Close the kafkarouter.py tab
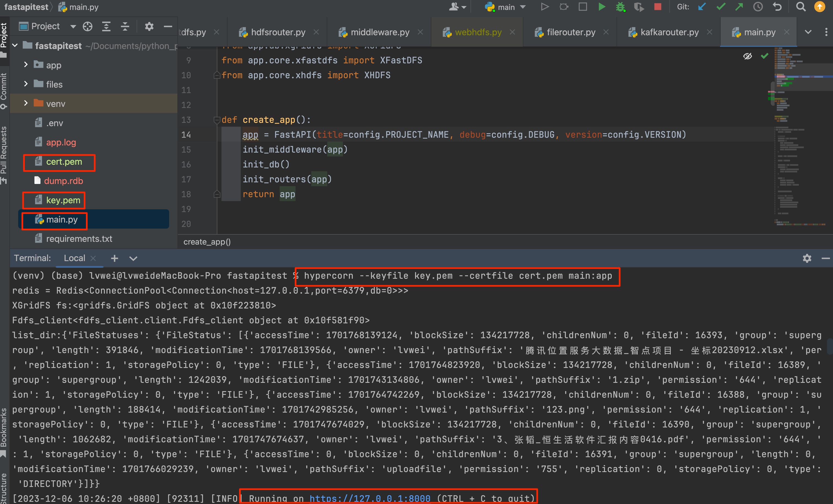Image resolution: width=833 pixels, height=504 pixels. click(710, 32)
